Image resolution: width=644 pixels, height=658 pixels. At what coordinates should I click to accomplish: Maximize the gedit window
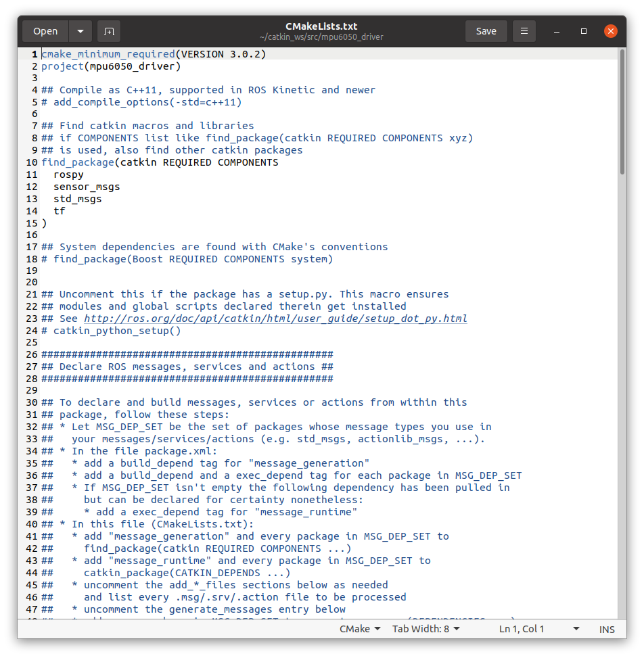click(584, 32)
